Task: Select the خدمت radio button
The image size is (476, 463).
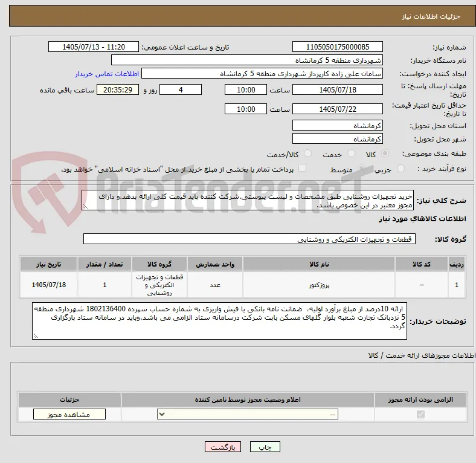Action: click(351, 154)
